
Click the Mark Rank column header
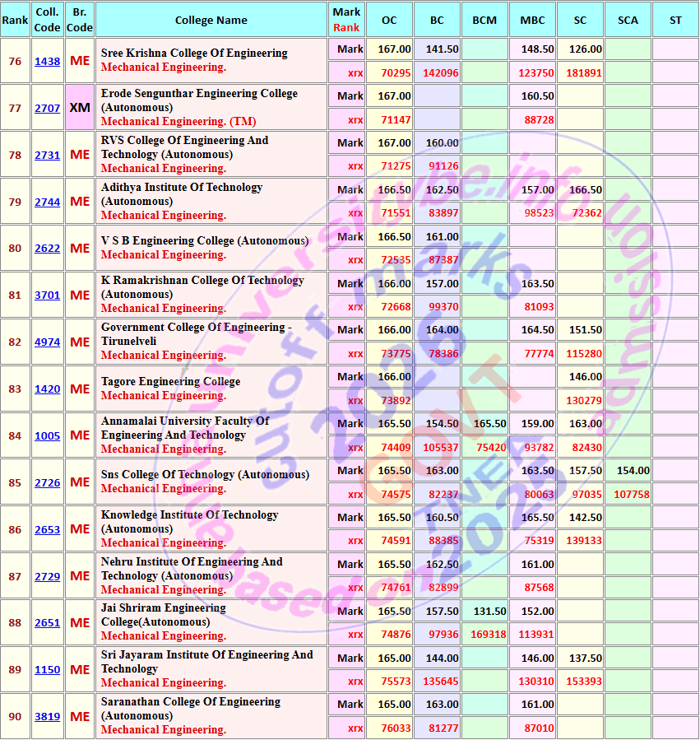click(346, 20)
